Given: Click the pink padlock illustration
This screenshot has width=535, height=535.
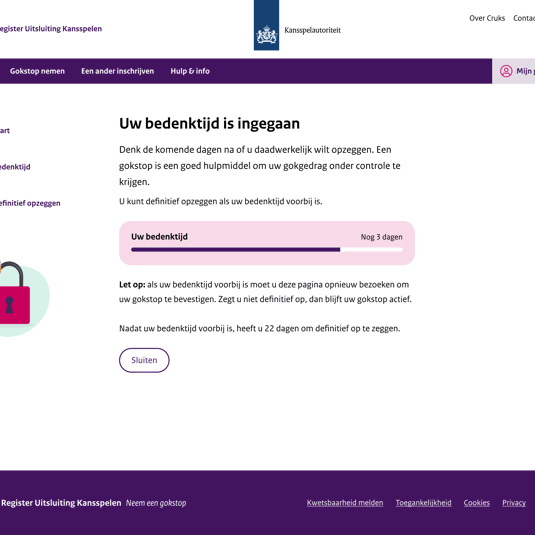Looking at the screenshot, I should (x=14, y=293).
